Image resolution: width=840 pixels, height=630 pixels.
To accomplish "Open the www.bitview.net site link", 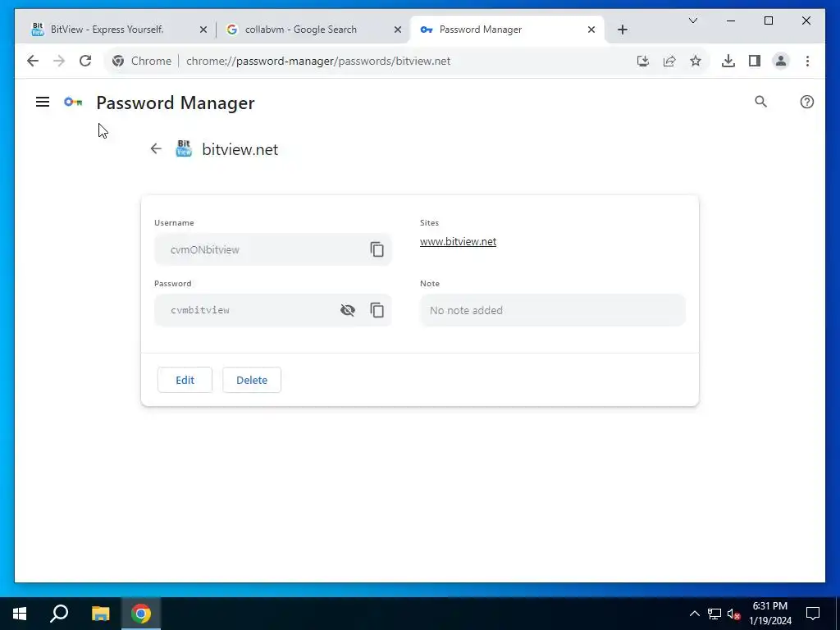I will click(x=458, y=242).
